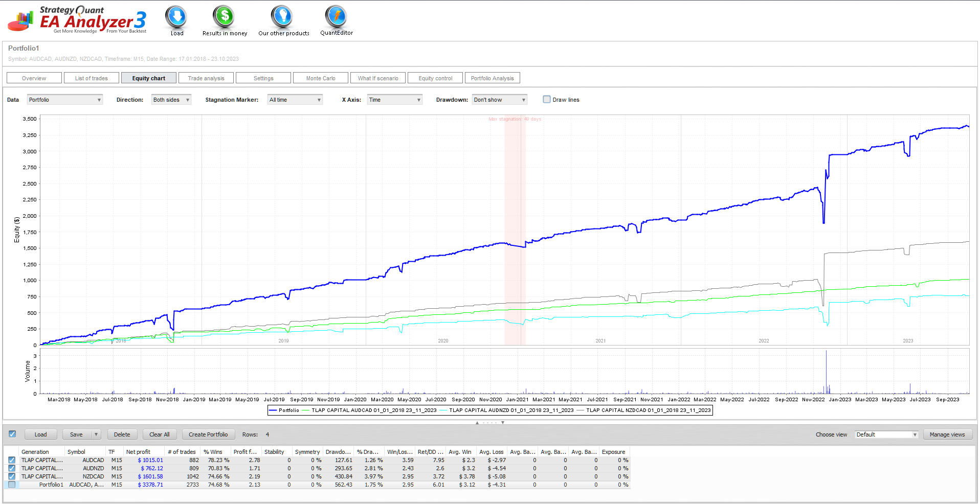Launch the QuantEditor icon
980x504 pixels.
336,17
